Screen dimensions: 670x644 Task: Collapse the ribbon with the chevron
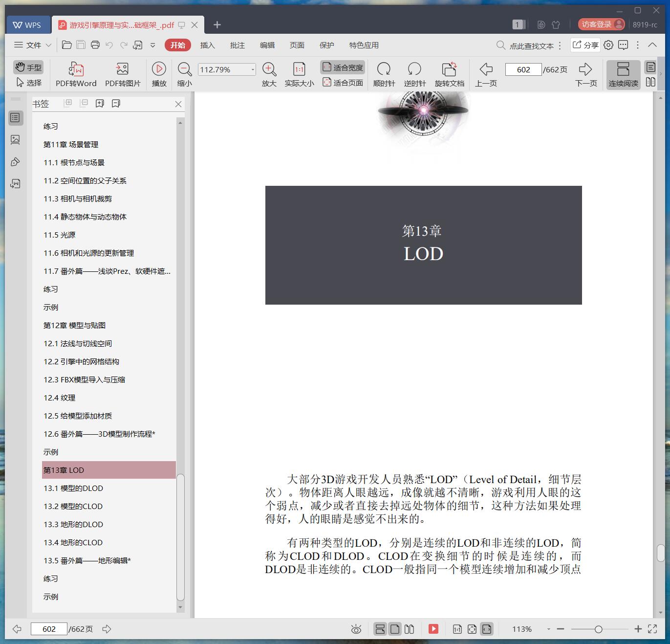pos(652,45)
